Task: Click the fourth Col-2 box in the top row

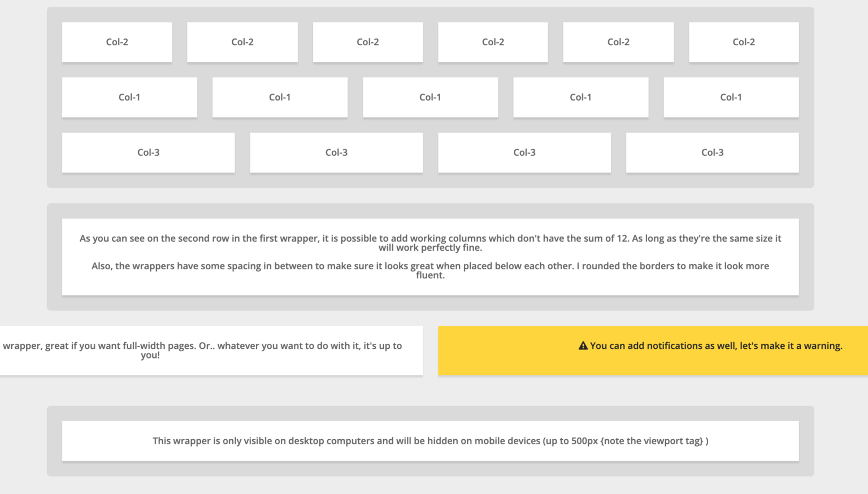Action: click(492, 42)
